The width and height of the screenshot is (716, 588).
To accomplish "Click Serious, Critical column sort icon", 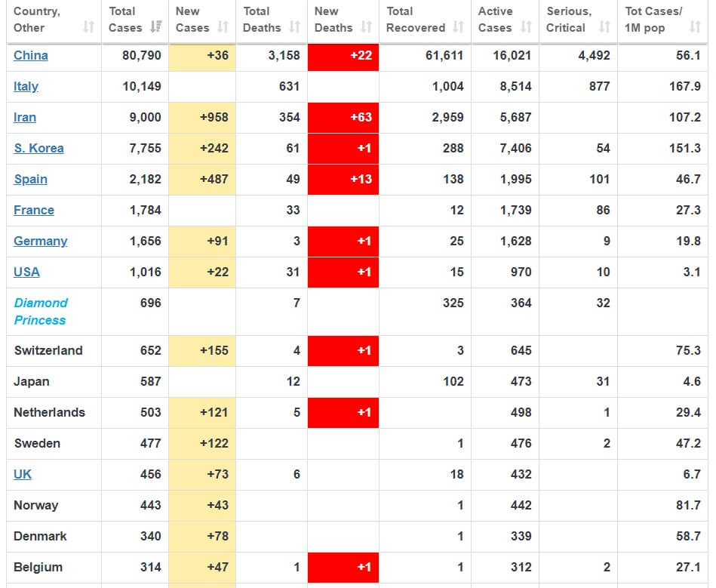I will [x=604, y=27].
